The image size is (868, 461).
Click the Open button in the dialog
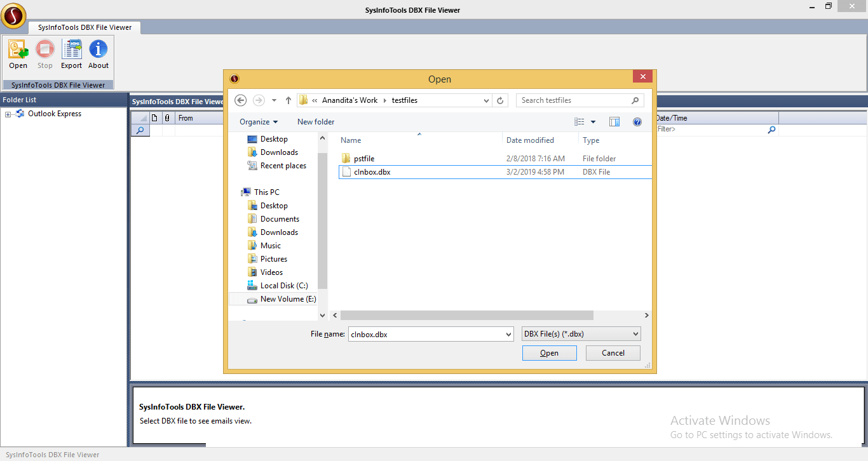(550, 353)
